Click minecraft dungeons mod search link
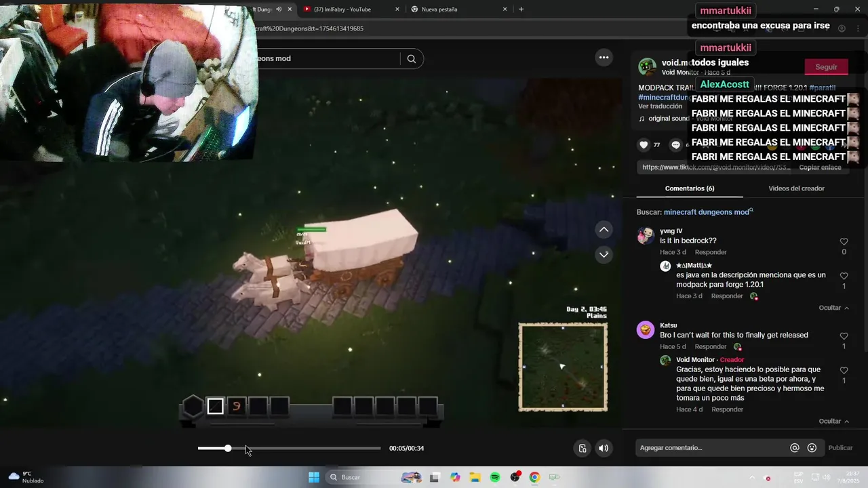The height and width of the screenshot is (488, 868). [707, 212]
